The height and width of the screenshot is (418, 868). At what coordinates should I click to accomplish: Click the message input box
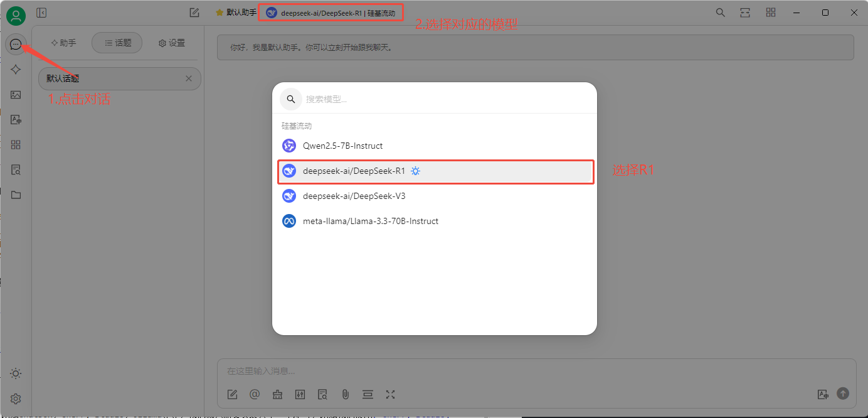pos(536,371)
